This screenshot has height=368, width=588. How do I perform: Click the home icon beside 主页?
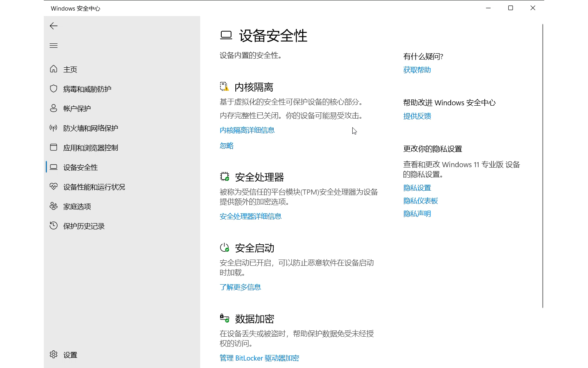(x=54, y=69)
